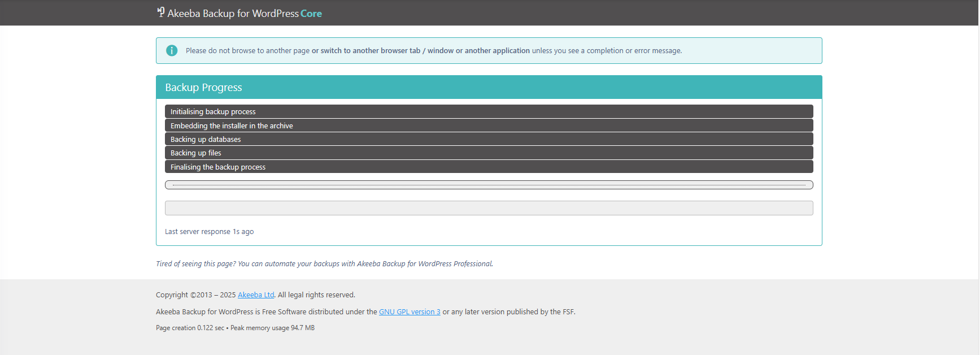Click the teal "Core" edition label
Screen dimensions: 980x355
[x=311, y=14]
